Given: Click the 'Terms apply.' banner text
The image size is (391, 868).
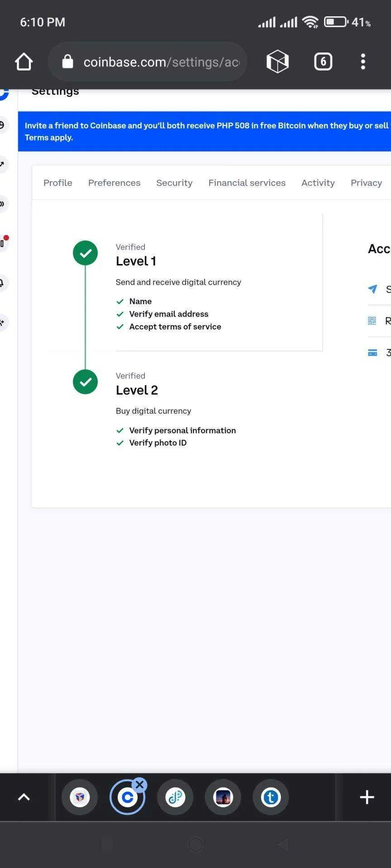Looking at the screenshot, I should [49, 137].
